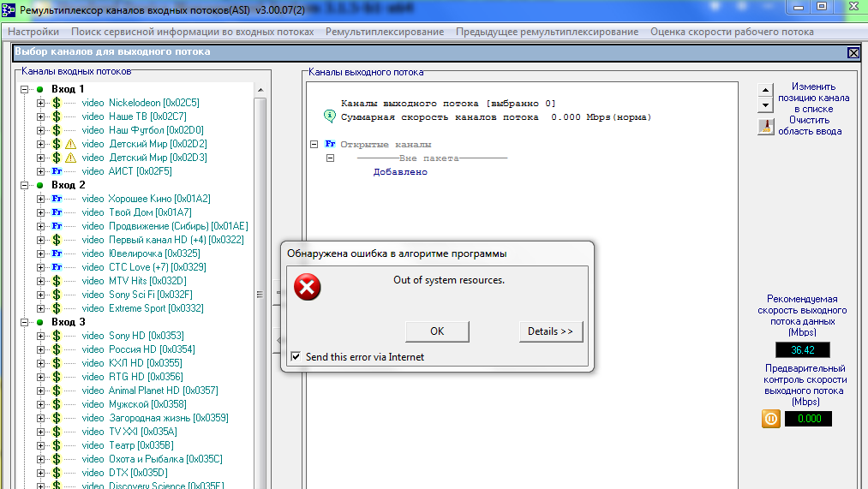The height and width of the screenshot is (489, 868).
Task: Click the orange pause speed control icon
Action: click(x=770, y=419)
